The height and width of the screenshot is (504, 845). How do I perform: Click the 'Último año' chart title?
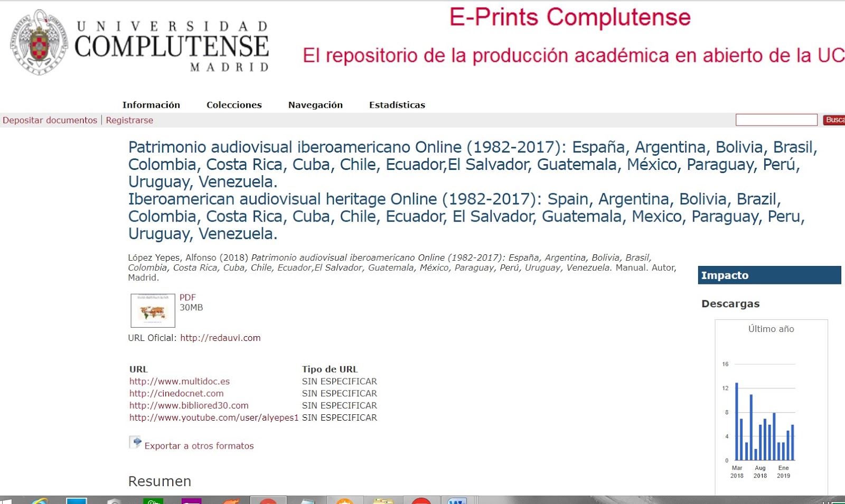(x=771, y=329)
